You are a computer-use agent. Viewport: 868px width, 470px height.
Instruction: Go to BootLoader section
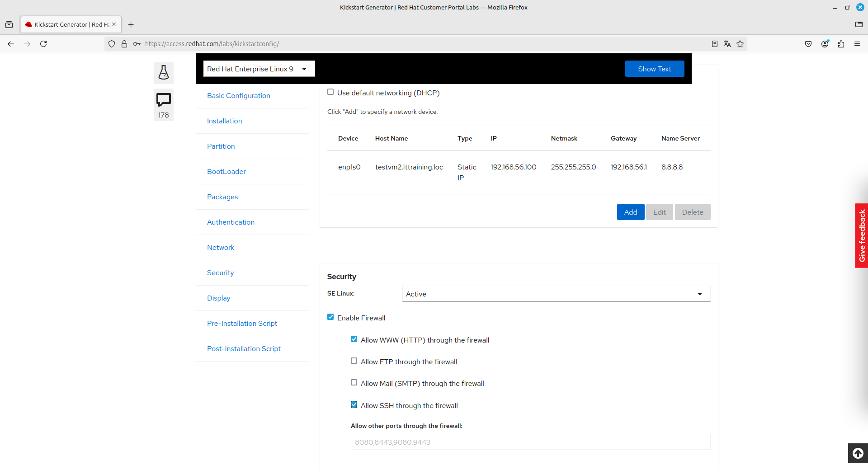click(226, 172)
